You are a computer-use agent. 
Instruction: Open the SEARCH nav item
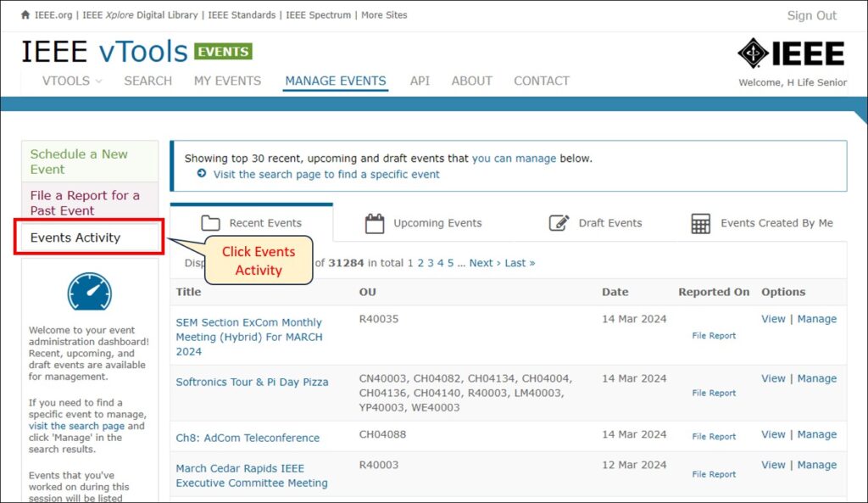[x=147, y=81]
